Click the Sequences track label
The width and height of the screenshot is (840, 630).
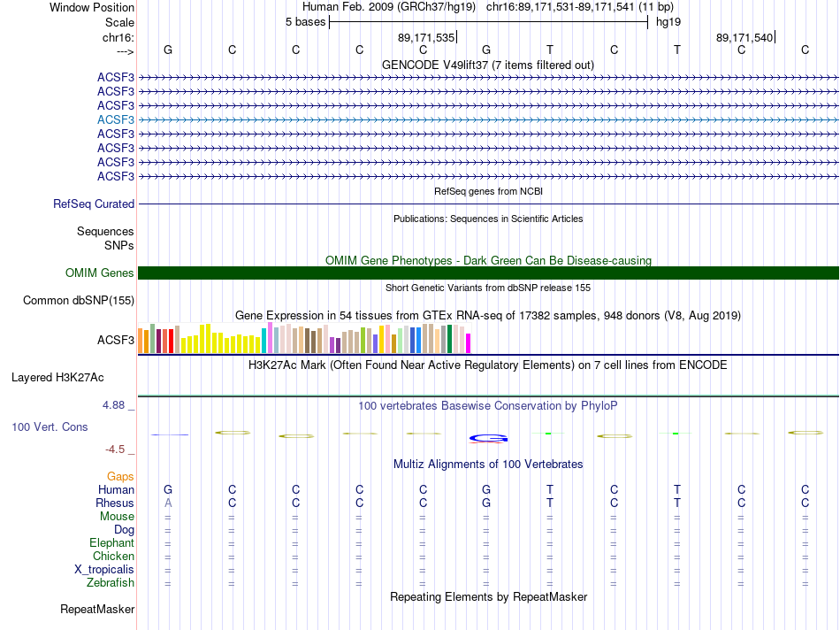105,231
